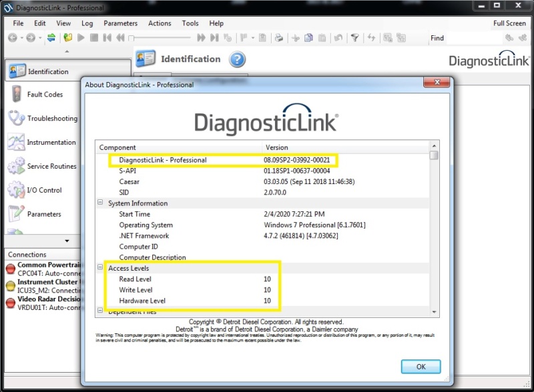The image size is (534, 392).
Task: Collapse the Access Levels group
Action: pos(100,267)
